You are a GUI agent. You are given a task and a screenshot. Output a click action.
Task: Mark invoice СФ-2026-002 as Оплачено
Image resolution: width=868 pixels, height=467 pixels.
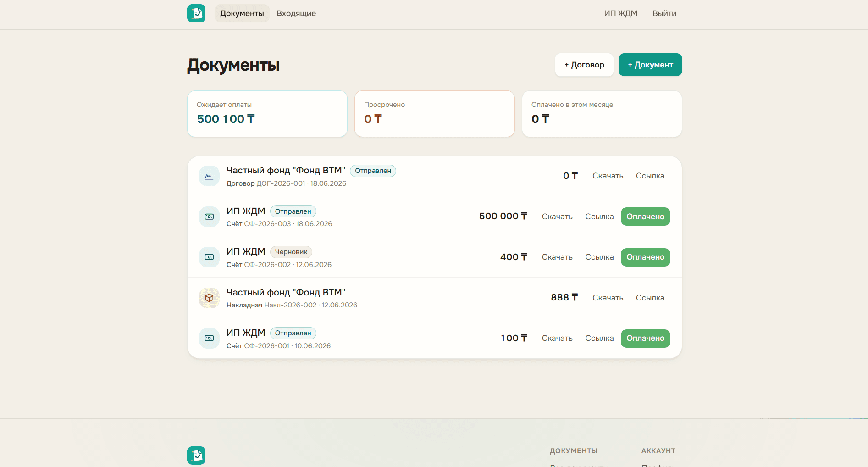point(646,257)
